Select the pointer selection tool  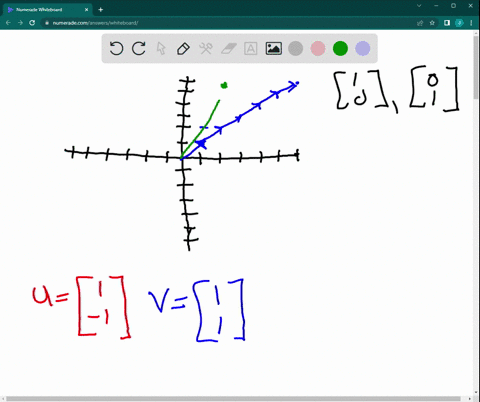click(161, 49)
